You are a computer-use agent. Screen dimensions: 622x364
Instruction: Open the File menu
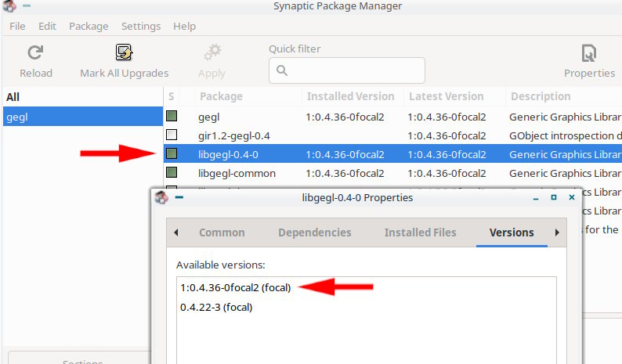(17, 26)
